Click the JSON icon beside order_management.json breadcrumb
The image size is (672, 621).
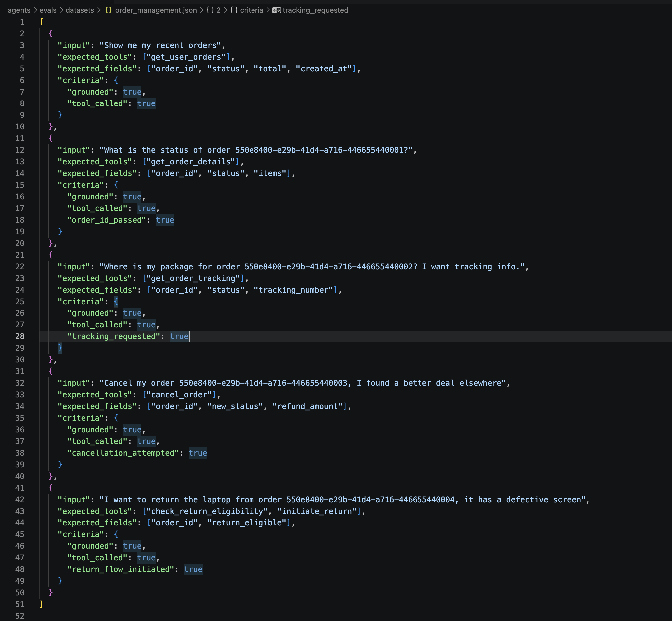[x=108, y=10]
